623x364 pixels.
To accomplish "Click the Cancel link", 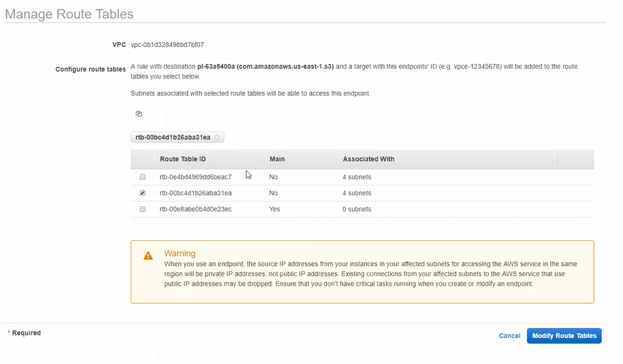I will point(509,335).
